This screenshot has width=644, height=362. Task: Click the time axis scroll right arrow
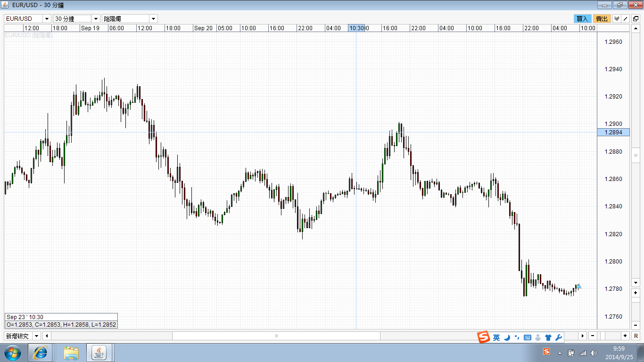point(583,336)
